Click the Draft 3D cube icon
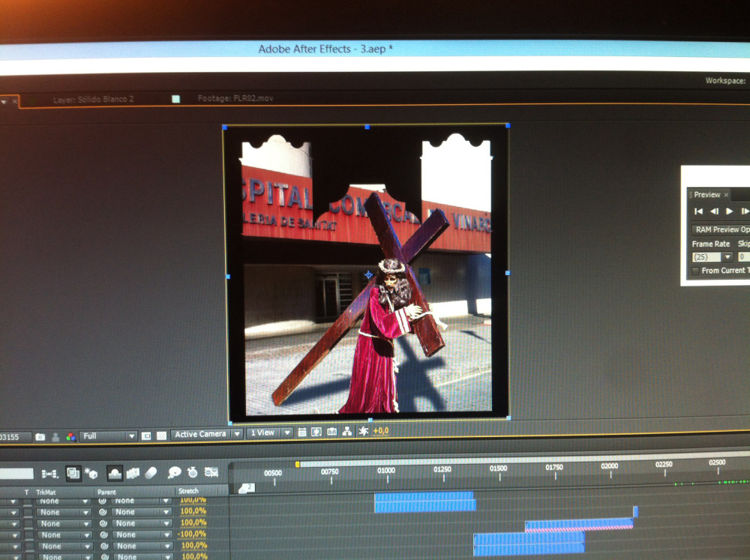Image resolution: width=750 pixels, height=560 pixels. 91,474
